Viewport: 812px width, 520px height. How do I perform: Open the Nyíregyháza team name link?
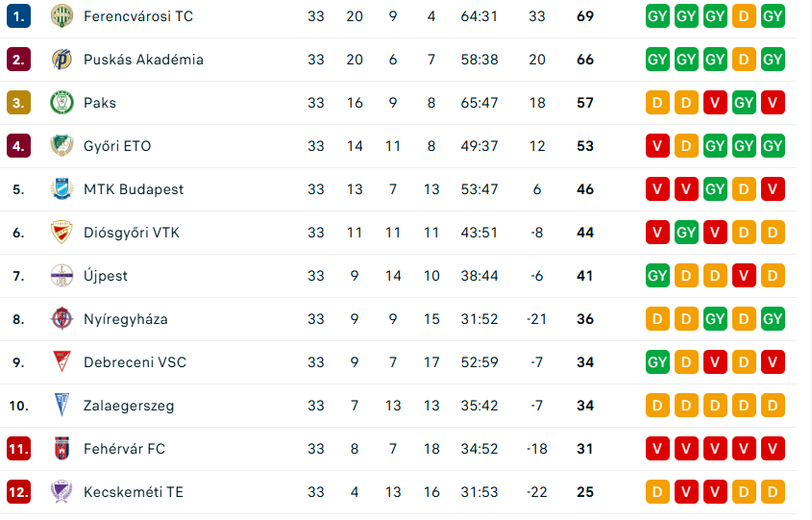(x=126, y=319)
